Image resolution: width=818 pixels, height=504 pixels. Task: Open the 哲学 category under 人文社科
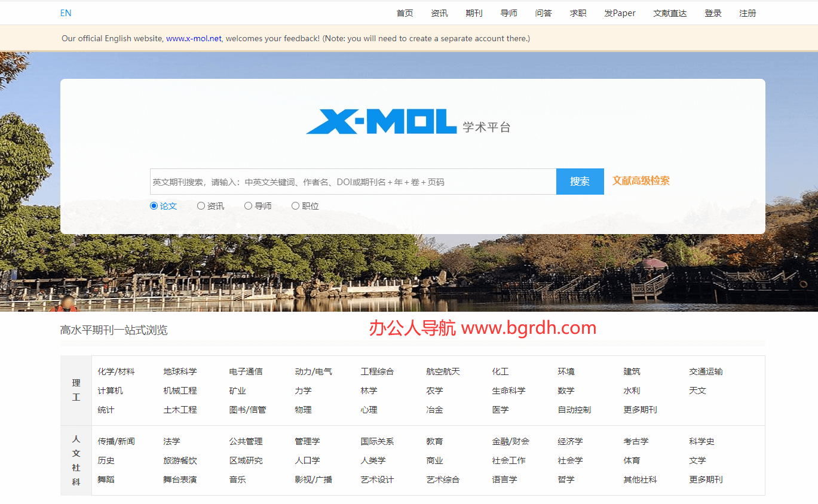tap(565, 480)
